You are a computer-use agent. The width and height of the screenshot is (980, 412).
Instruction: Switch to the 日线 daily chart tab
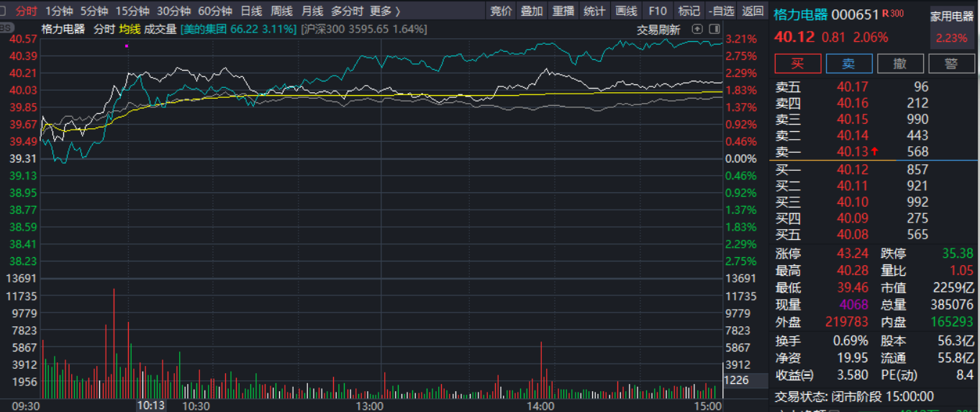[251, 11]
